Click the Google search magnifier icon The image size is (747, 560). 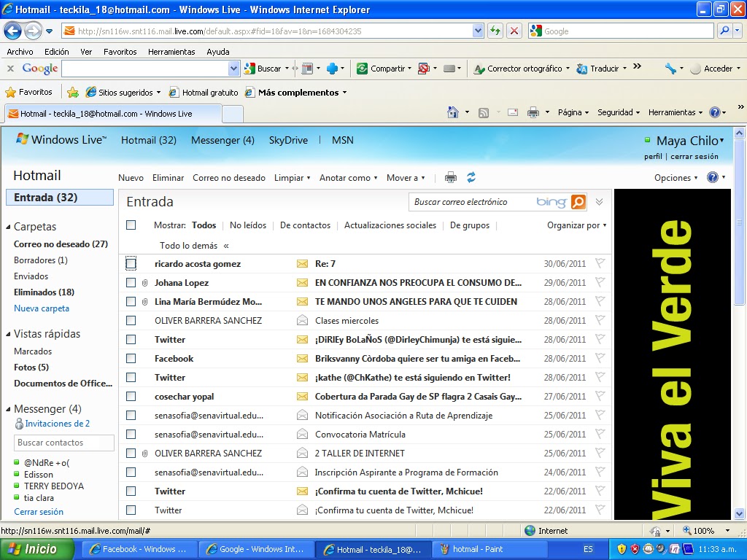point(724,31)
